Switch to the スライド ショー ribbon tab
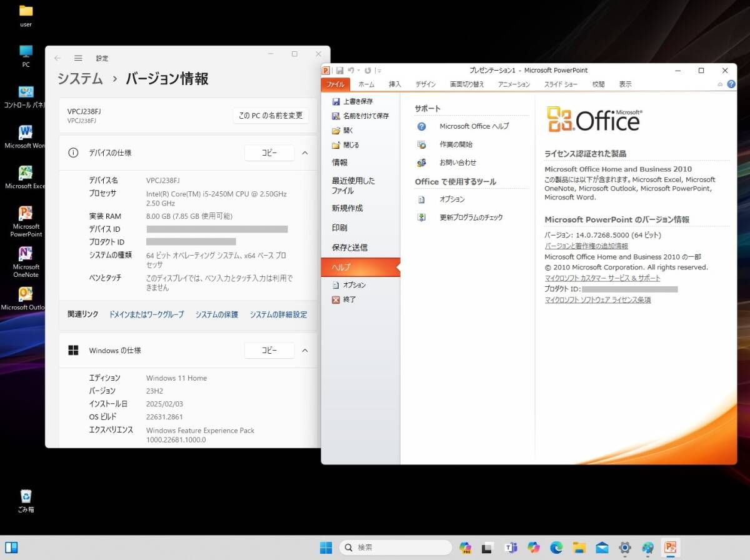The height and width of the screenshot is (560, 750). pyautogui.click(x=561, y=84)
